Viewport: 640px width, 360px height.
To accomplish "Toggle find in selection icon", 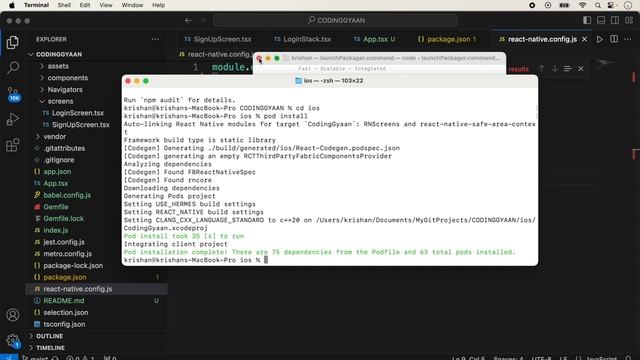I will click(x=567, y=69).
